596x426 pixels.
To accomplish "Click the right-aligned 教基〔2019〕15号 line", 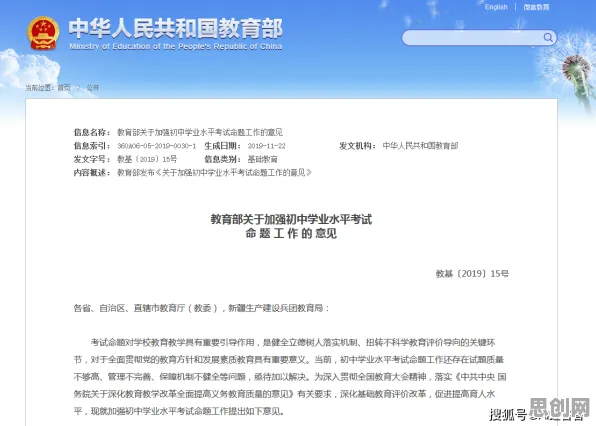I will [x=472, y=274].
